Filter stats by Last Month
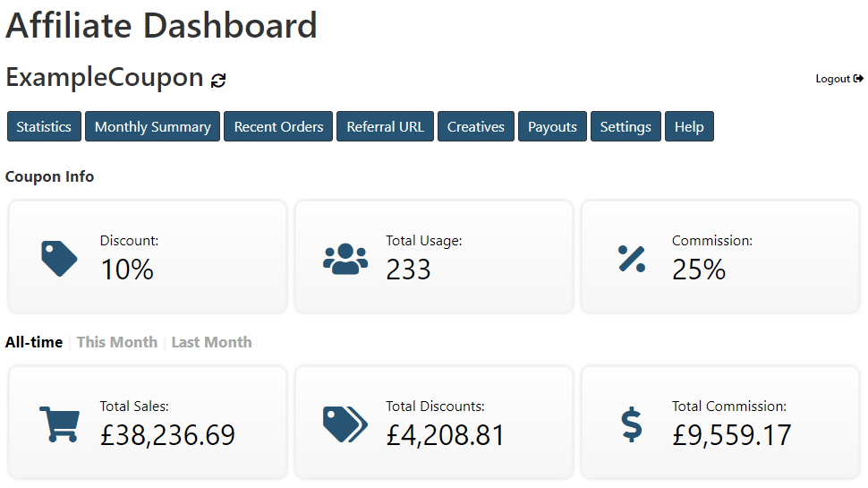Image resolution: width=868 pixels, height=488 pixels. (211, 342)
